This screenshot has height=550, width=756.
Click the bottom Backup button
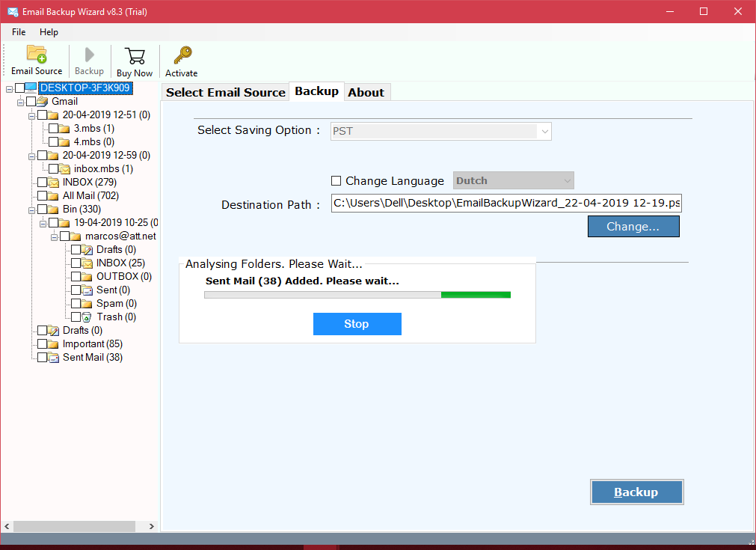[x=636, y=492]
